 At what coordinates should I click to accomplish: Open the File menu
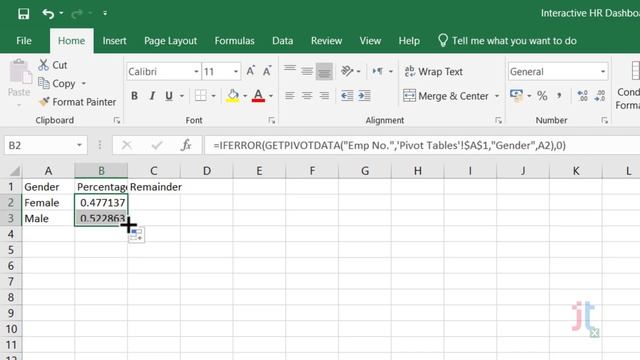pyautogui.click(x=24, y=41)
